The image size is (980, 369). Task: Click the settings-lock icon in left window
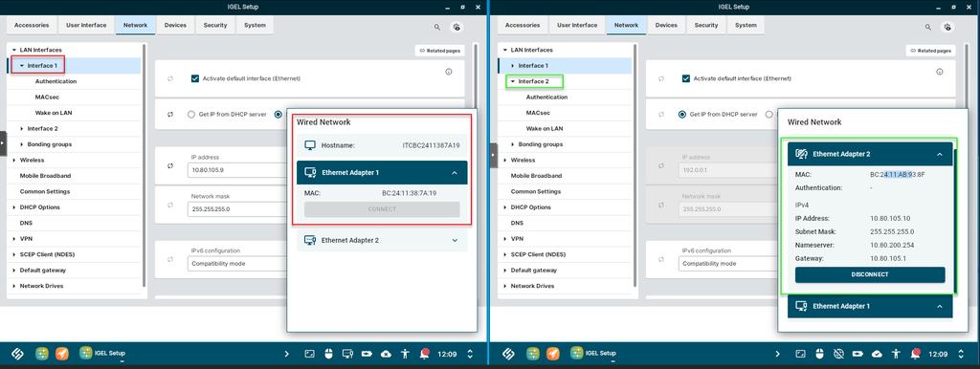pyautogui.click(x=457, y=28)
